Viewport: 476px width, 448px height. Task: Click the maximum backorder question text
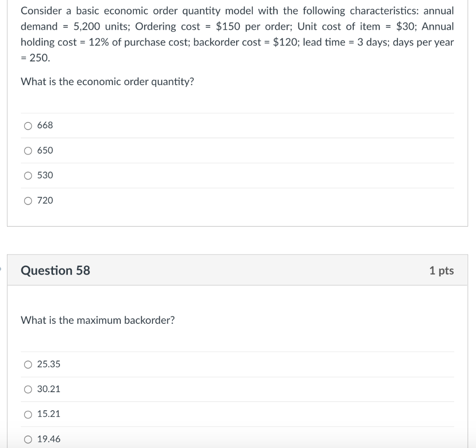(x=98, y=320)
